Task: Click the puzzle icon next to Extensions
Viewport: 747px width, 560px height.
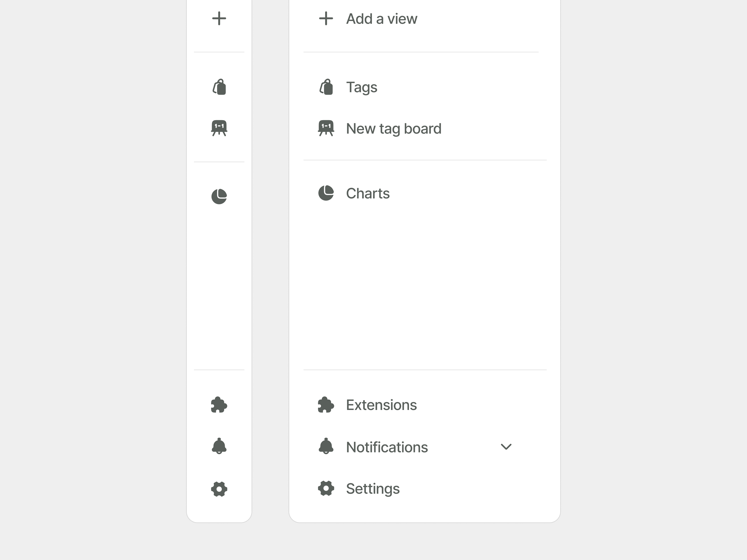Action: 326,405
